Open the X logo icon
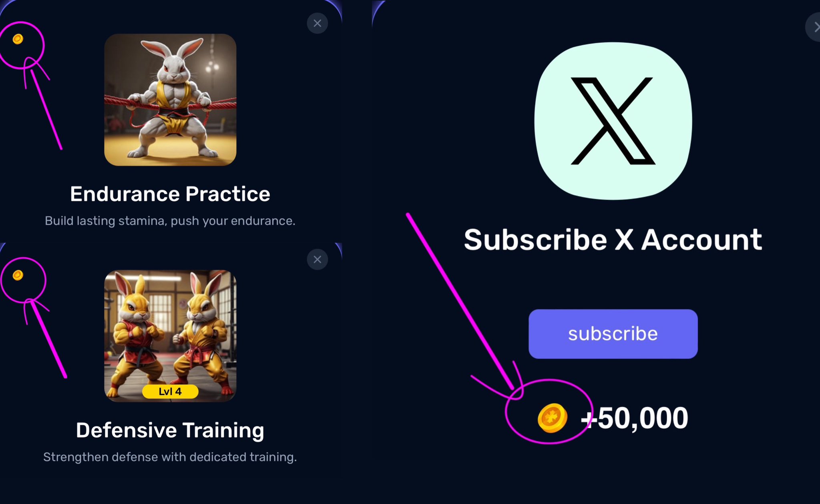Viewport: 820px width, 504px height. [613, 121]
